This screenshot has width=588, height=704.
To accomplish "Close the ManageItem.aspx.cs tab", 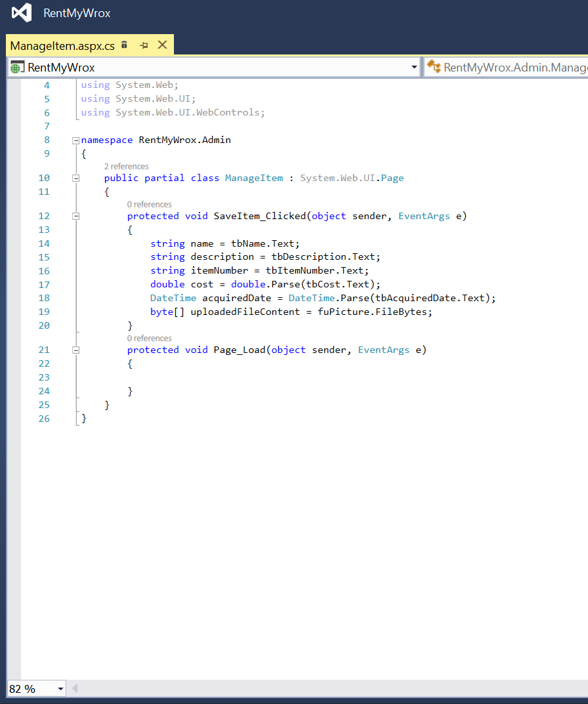I will [161, 45].
